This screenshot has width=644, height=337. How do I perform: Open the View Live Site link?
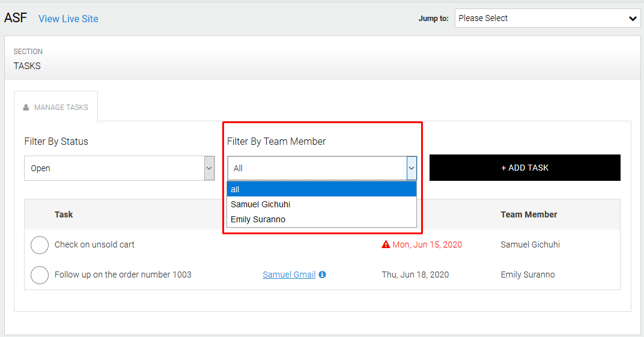[x=68, y=19]
